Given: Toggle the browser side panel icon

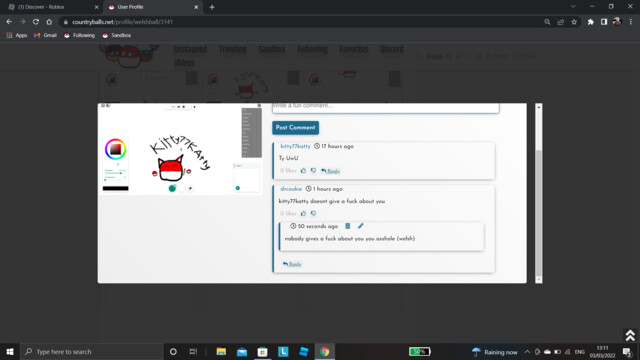Looking at the screenshot, I should (x=604, y=22).
